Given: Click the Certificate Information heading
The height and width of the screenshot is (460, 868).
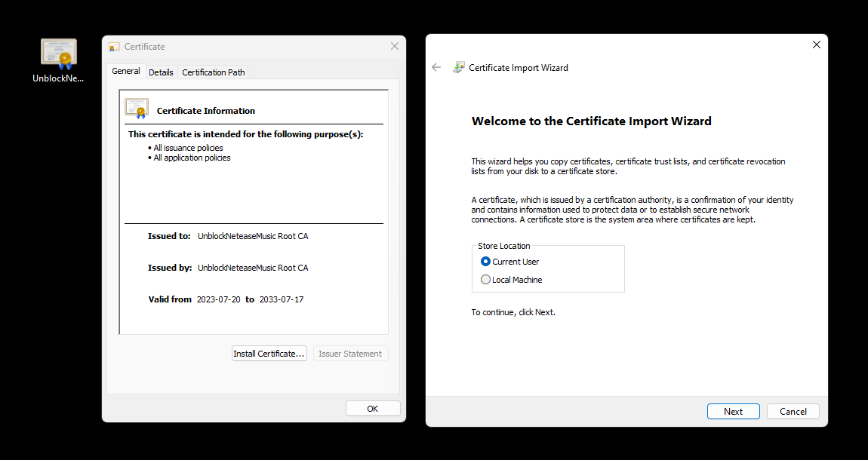Looking at the screenshot, I should tap(206, 111).
